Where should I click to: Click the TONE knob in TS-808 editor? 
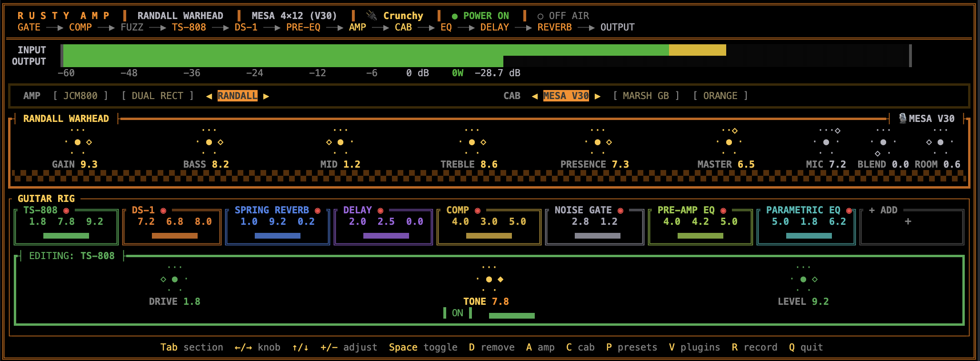pos(489,279)
